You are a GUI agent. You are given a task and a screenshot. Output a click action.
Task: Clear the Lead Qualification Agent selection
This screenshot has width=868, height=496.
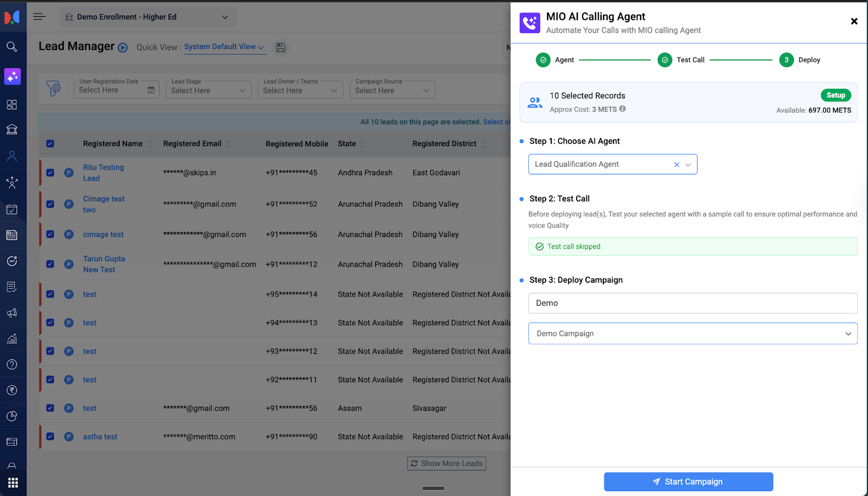(676, 165)
